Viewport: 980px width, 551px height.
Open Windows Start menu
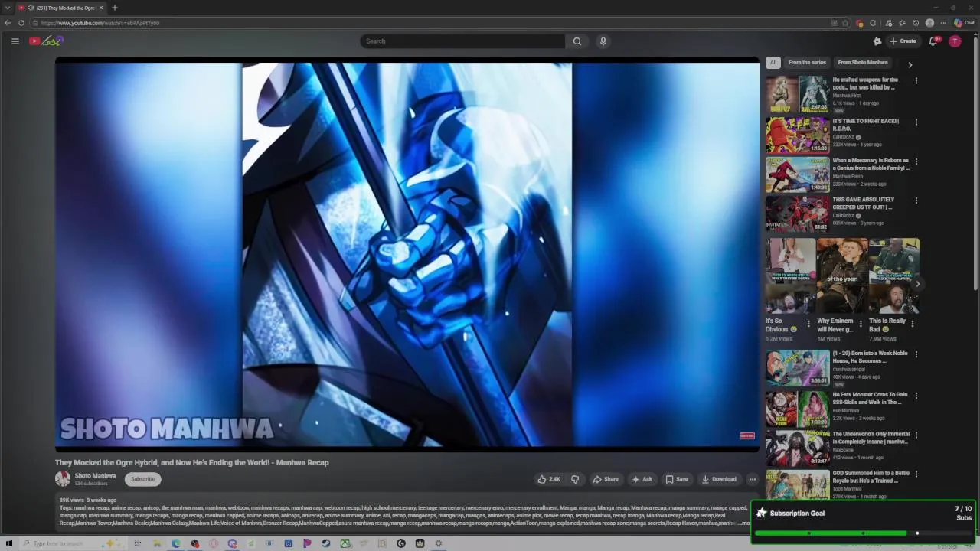pos(9,543)
